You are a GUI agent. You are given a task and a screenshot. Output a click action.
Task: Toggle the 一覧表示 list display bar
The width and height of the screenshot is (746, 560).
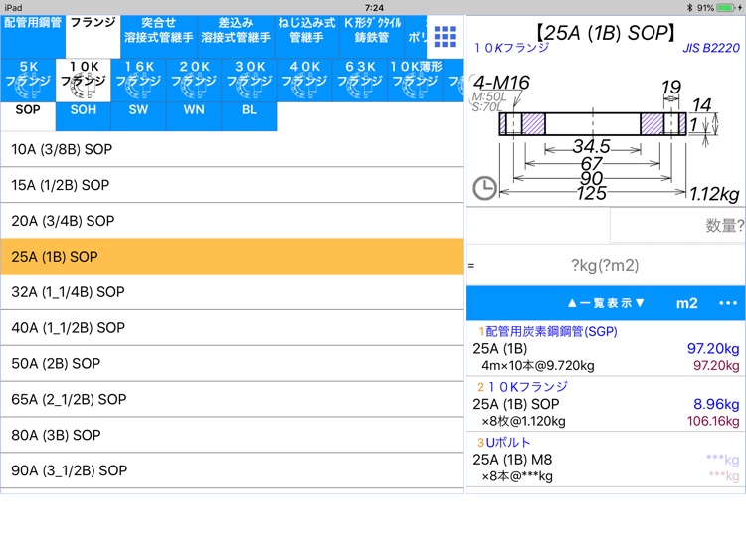point(606,303)
